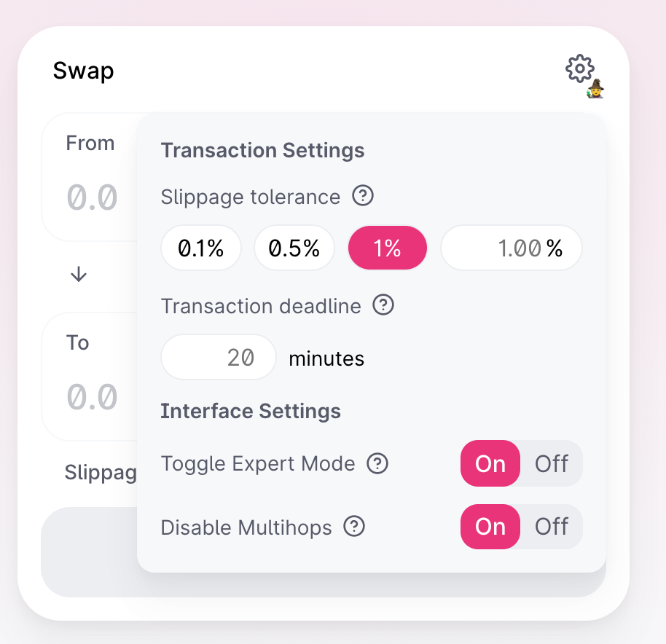Click the To amount input field
The width and height of the screenshot is (666, 644).
(x=92, y=397)
